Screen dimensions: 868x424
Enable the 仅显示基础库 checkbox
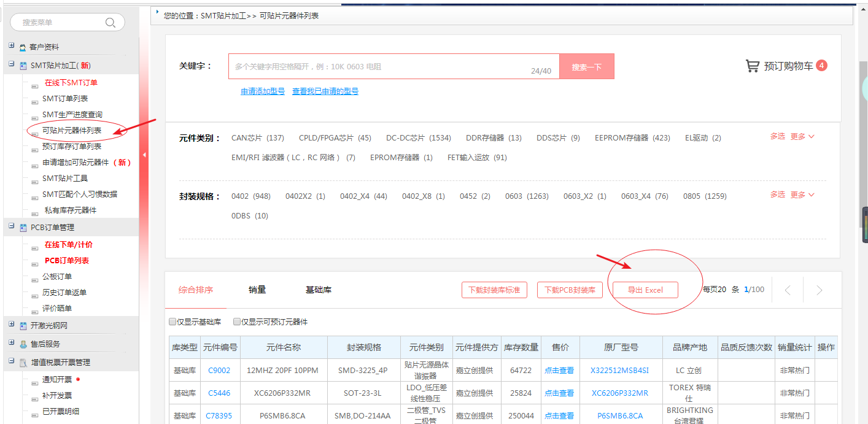point(172,322)
